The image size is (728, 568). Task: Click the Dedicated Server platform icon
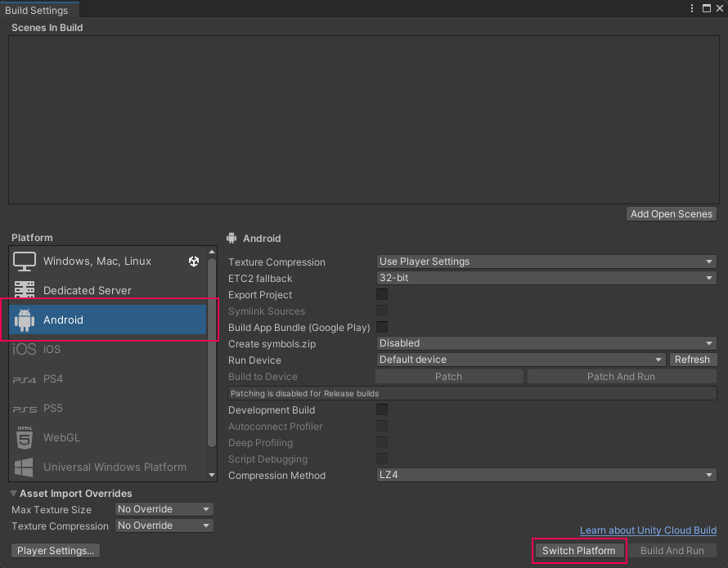25,290
